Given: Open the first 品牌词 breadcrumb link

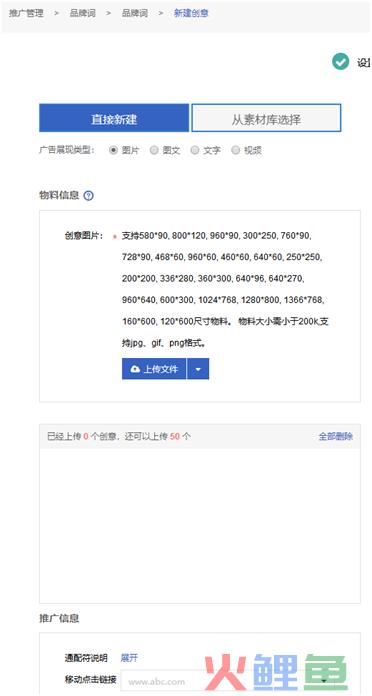Looking at the screenshot, I should [x=83, y=13].
